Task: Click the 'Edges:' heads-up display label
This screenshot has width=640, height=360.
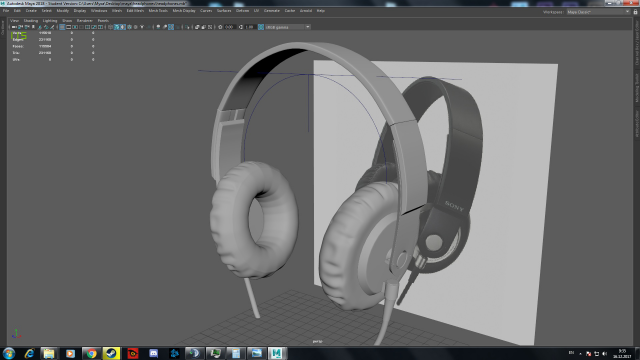Action: (x=18, y=40)
